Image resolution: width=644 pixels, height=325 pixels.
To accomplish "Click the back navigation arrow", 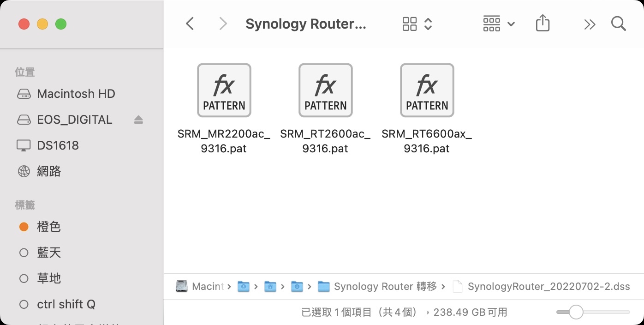I will (190, 24).
